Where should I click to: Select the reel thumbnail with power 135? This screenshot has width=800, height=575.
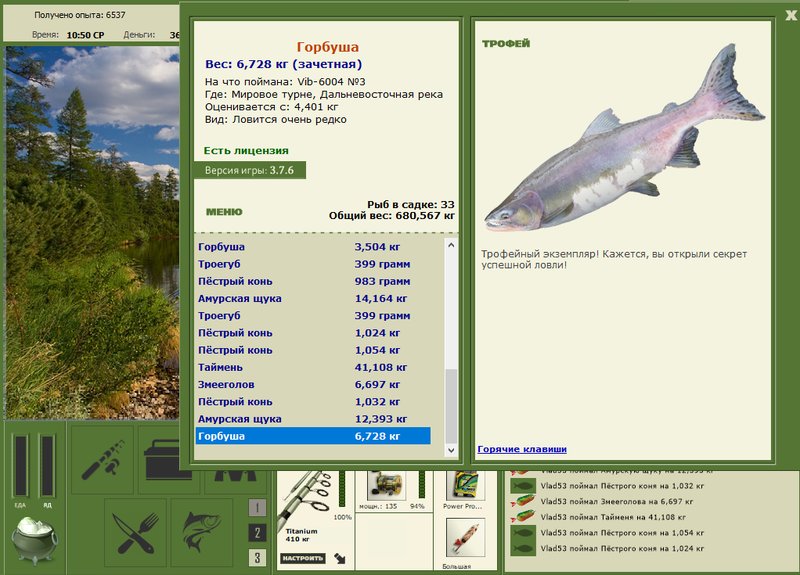tap(387, 485)
